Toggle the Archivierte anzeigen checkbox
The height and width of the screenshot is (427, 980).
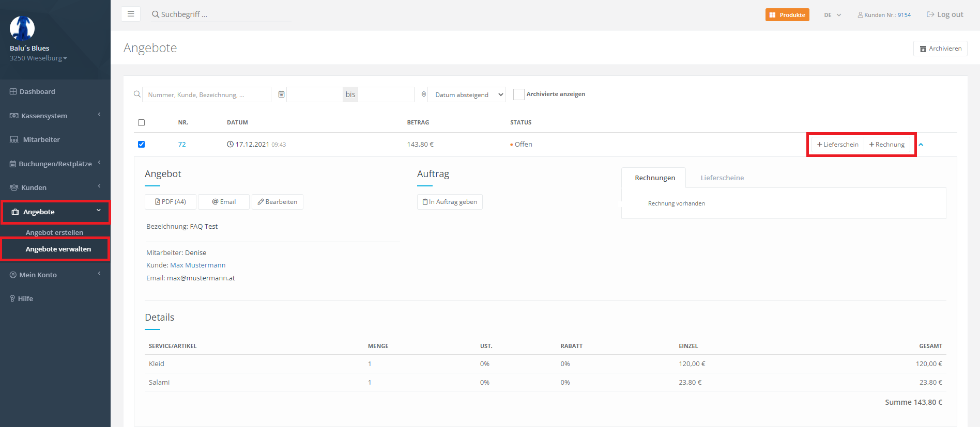click(x=518, y=94)
